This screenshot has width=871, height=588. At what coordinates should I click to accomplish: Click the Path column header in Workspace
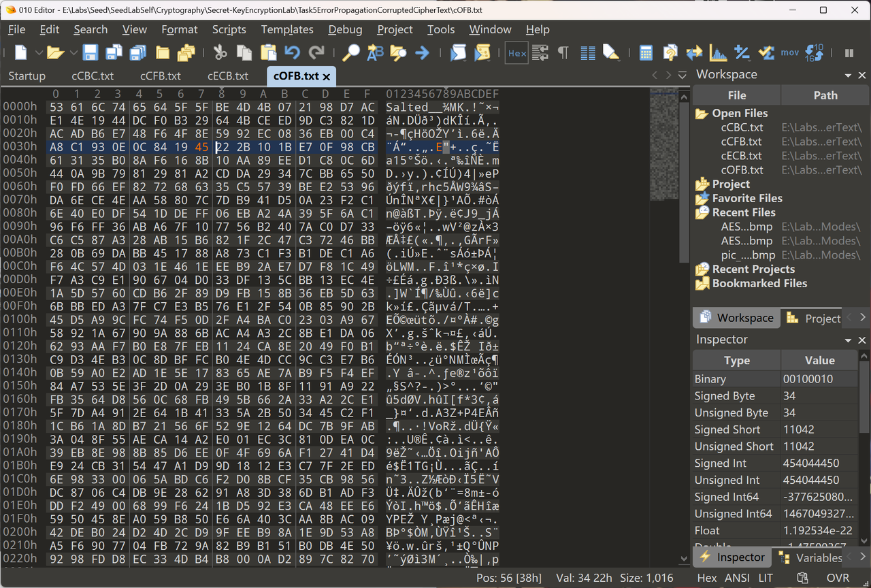coord(825,95)
